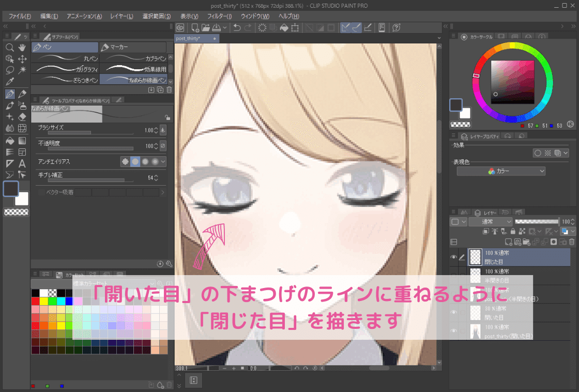
Task: Click the layer opacity slider bar
Action: (537, 222)
